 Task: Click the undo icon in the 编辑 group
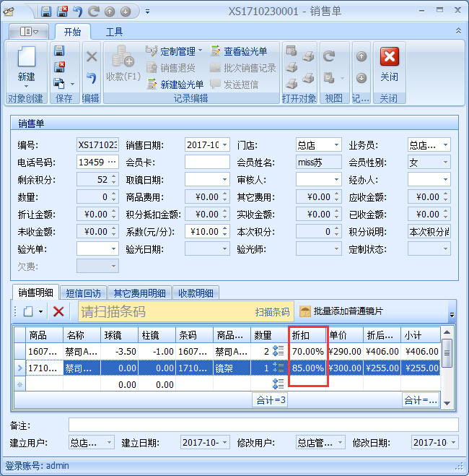click(x=91, y=77)
